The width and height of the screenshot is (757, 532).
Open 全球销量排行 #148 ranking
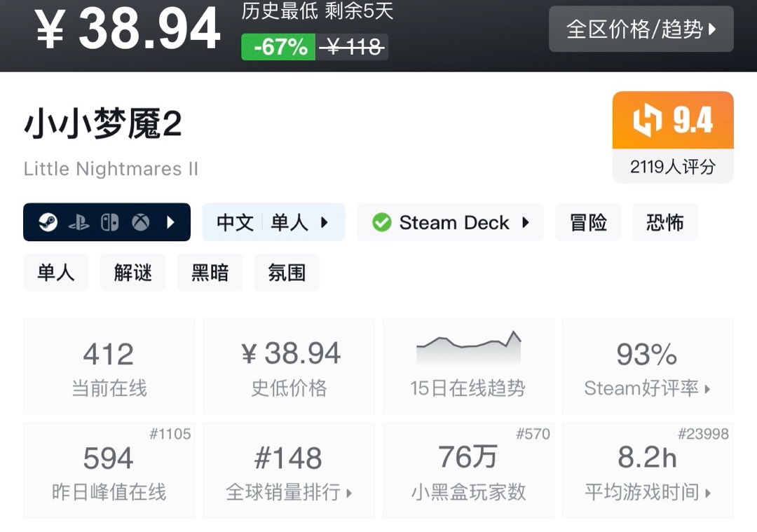(289, 471)
